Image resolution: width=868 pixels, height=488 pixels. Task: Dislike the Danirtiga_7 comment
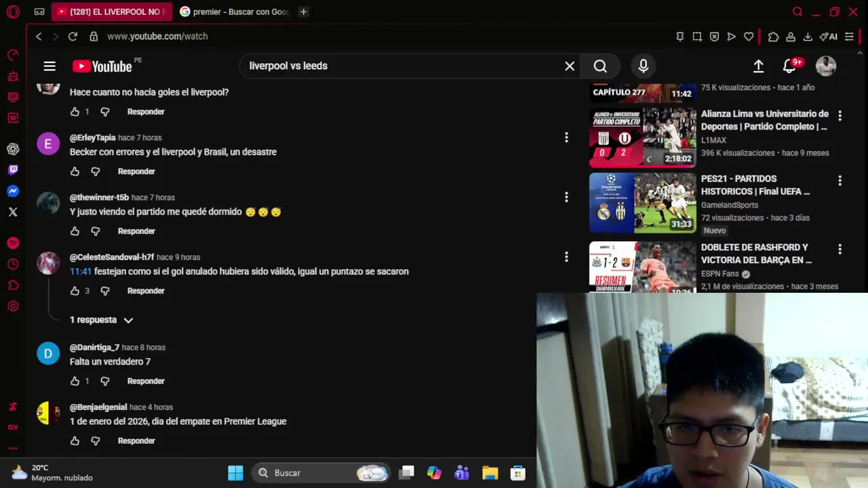(105, 381)
